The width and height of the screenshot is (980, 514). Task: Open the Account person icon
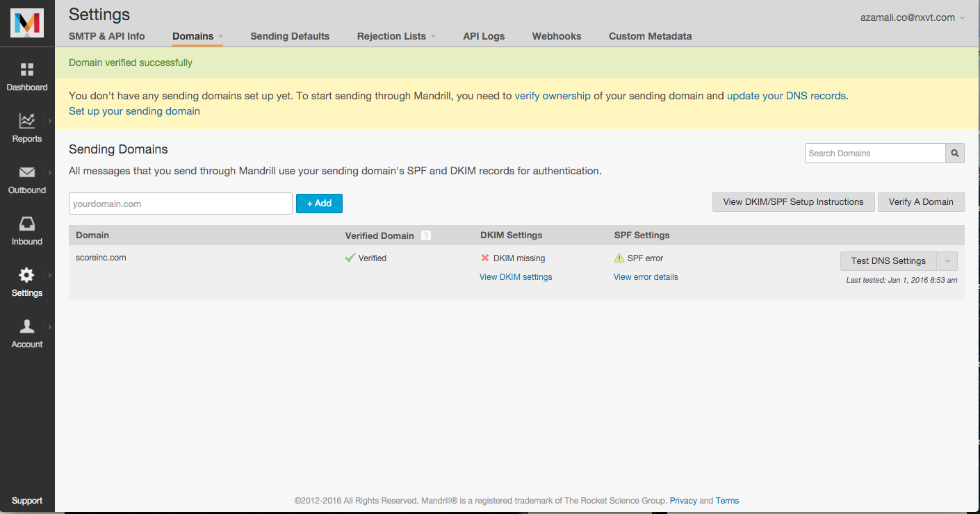tap(27, 326)
